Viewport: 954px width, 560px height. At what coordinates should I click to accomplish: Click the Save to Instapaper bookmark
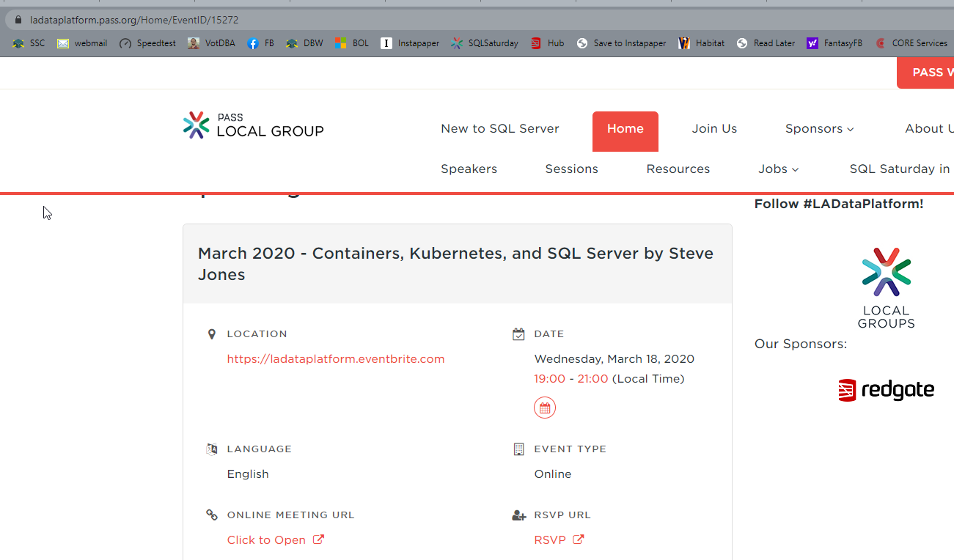point(621,43)
